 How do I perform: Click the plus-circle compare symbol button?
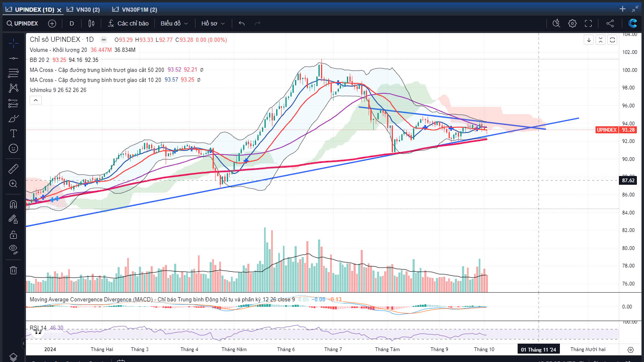[x=52, y=23]
